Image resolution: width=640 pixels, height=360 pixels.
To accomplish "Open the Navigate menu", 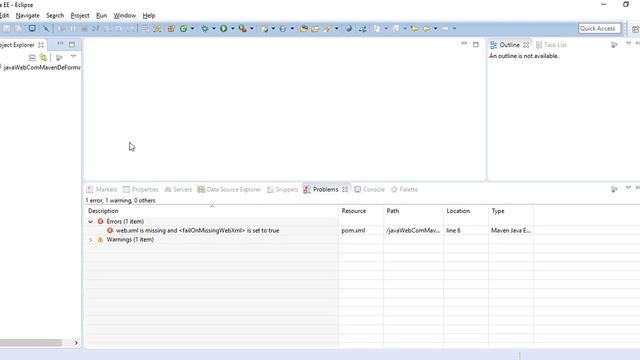I will (x=28, y=16).
